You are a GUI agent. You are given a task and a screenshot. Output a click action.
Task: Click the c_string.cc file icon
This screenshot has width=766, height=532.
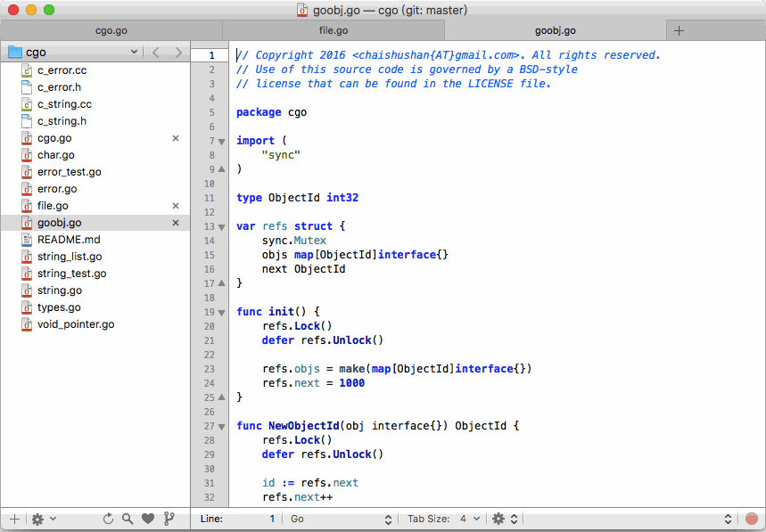click(27, 104)
